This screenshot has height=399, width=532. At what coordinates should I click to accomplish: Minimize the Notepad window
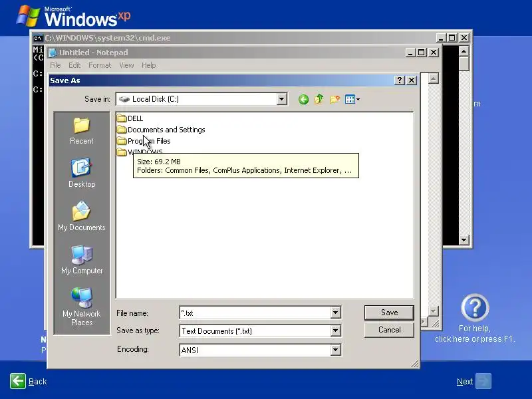click(410, 53)
